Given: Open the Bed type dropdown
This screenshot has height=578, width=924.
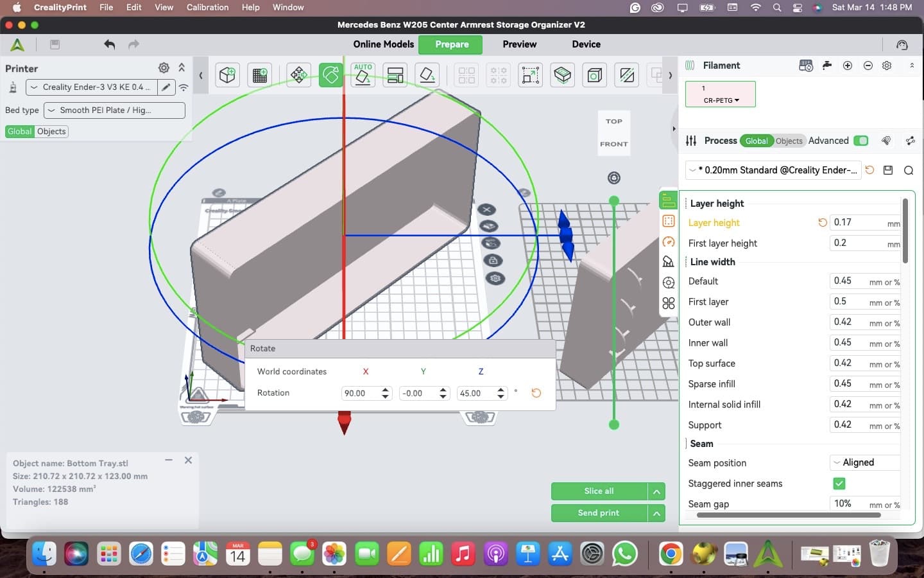Looking at the screenshot, I should [x=114, y=110].
